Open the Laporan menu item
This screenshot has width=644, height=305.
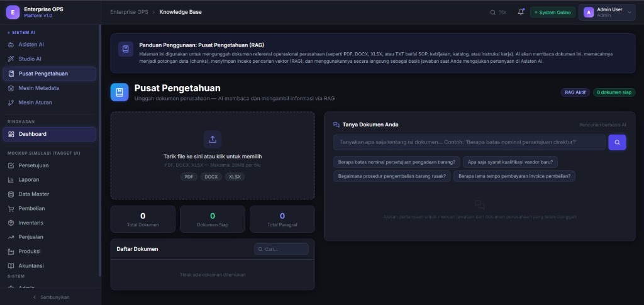click(49, 180)
